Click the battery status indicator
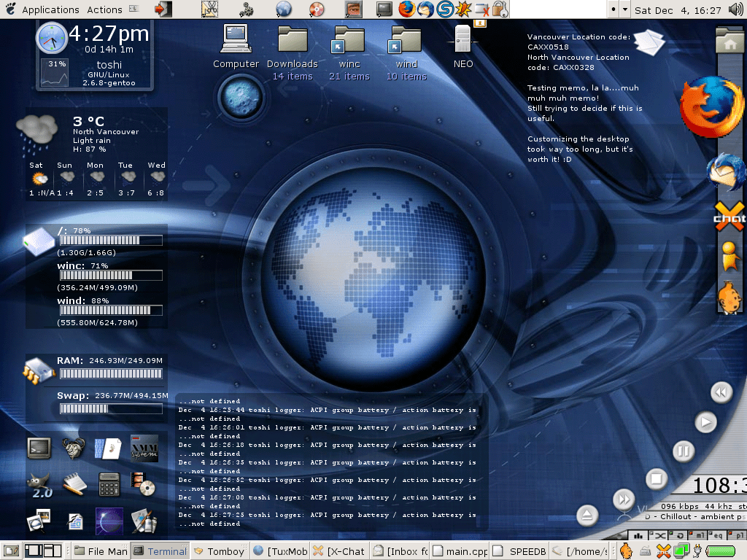The image size is (747, 560). [720, 551]
